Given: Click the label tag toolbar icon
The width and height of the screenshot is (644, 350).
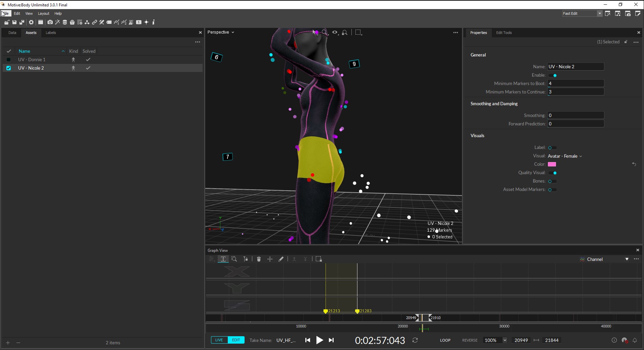Looking at the screenshot, I should pos(109,22).
